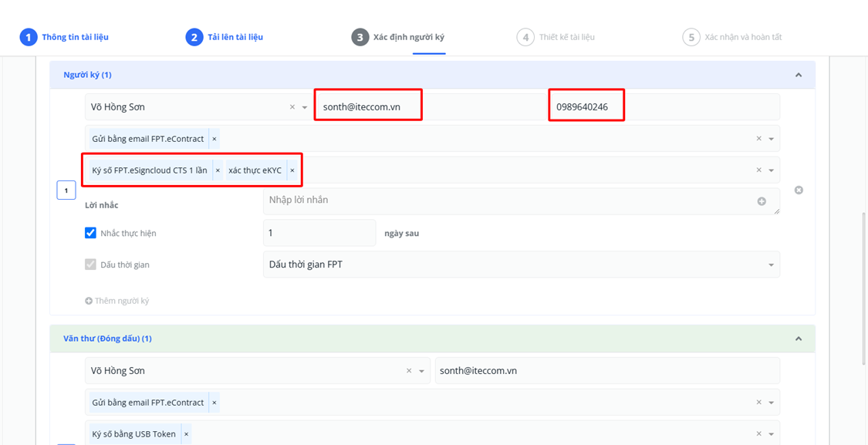Remove 'Gửi bằng email FPT.eContract' tag in Người ký

[214, 139]
